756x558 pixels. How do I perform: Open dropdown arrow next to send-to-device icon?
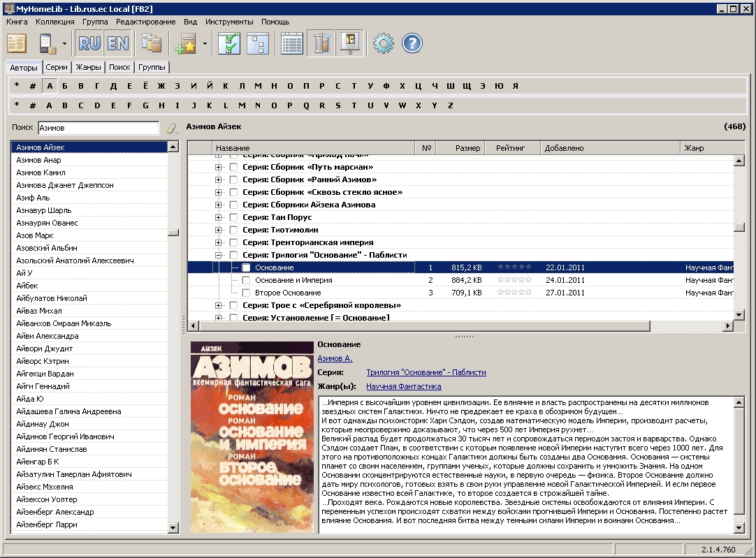pyautogui.click(x=64, y=43)
